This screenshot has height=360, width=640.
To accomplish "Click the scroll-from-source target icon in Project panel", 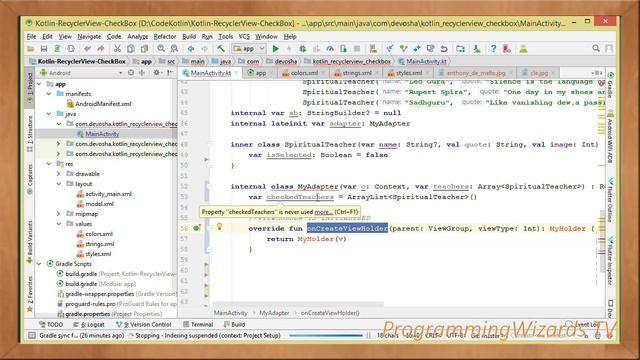I will [131, 73].
